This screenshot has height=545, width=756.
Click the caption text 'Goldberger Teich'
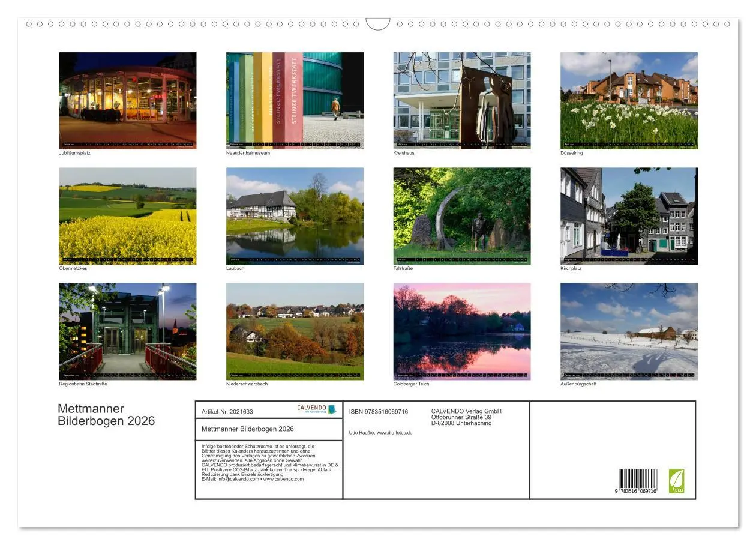point(412,384)
